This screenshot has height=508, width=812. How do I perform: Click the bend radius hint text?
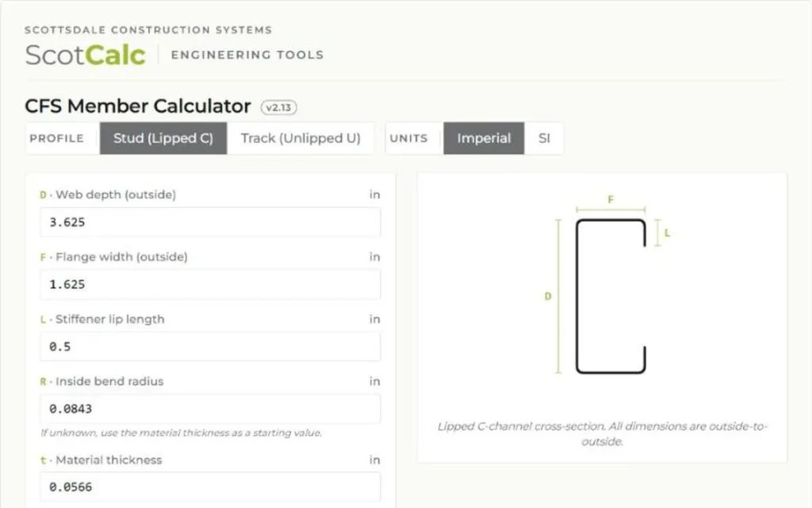(182, 433)
